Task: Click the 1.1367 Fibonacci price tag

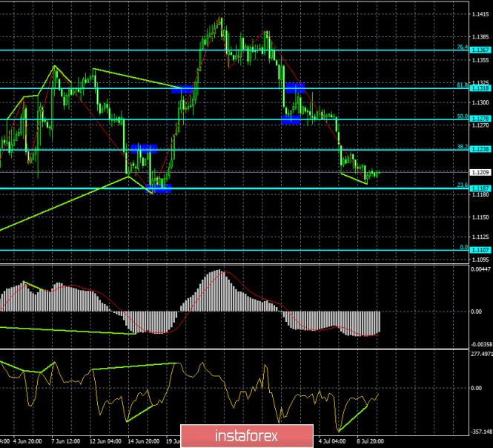Action: 480,50
